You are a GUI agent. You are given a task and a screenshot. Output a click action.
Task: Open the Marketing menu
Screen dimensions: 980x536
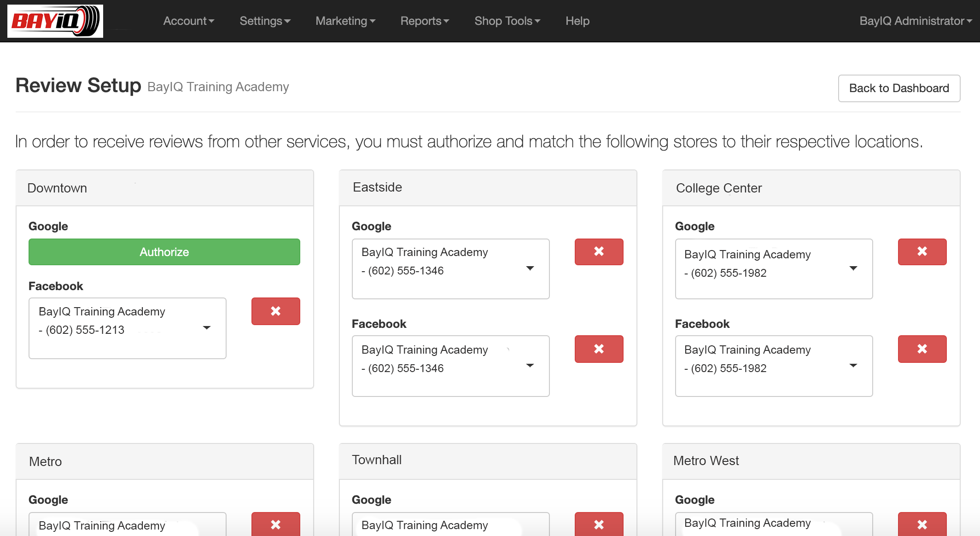pyautogui.click(x=345, y=21)
